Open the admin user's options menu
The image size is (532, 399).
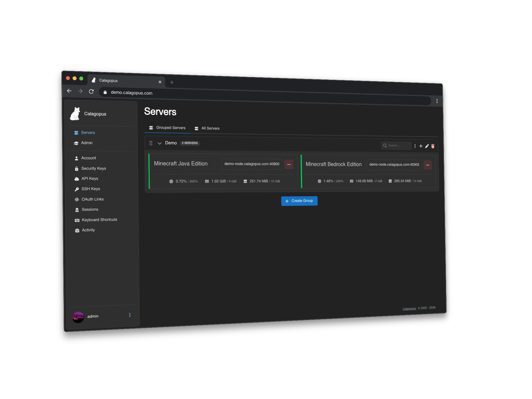130,315
